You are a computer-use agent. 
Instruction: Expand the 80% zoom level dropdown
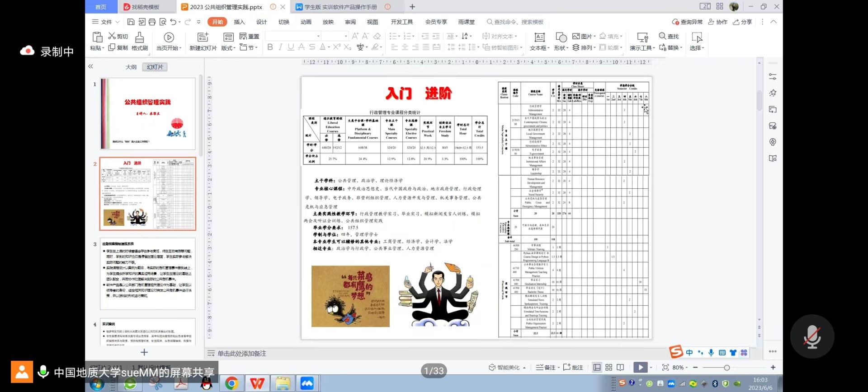687,368
